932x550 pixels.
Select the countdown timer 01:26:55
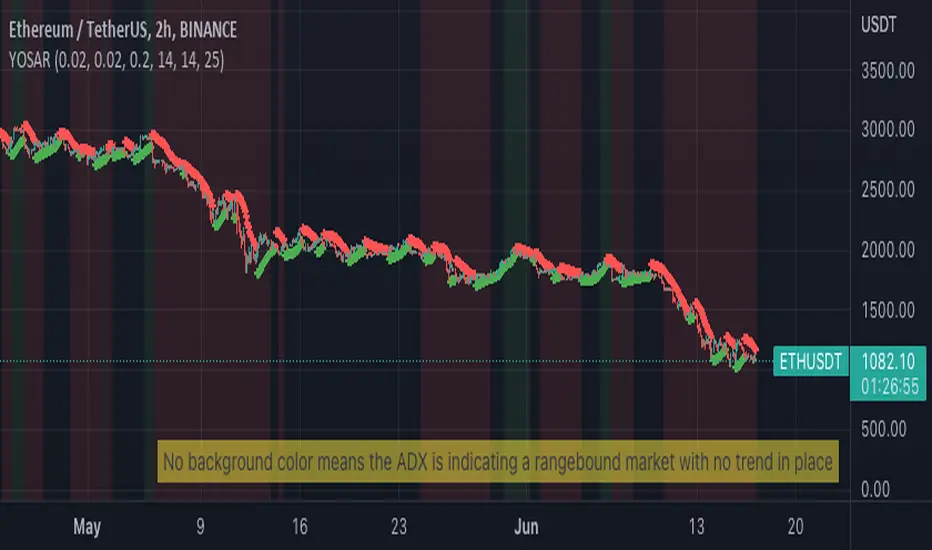tap(889, 387)
